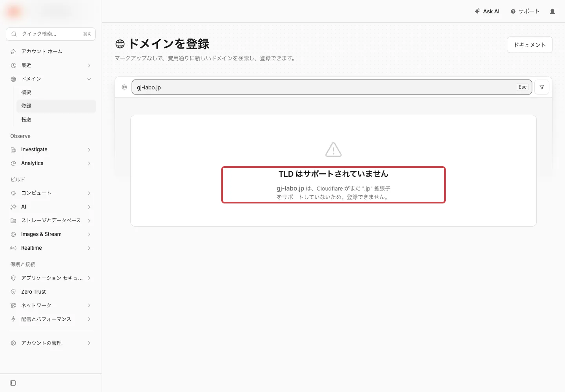Collapse the ドメイン section chevron
Viewport: 565px width, 392px height.
pos(89,79)
